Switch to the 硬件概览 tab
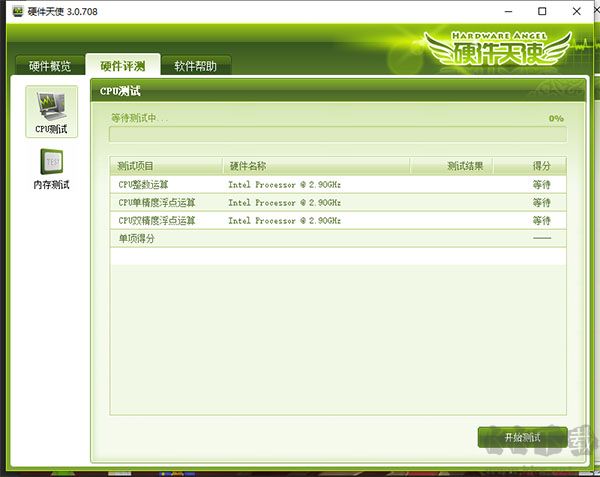Viewport: 600px width, 477px height. [50, 65]
